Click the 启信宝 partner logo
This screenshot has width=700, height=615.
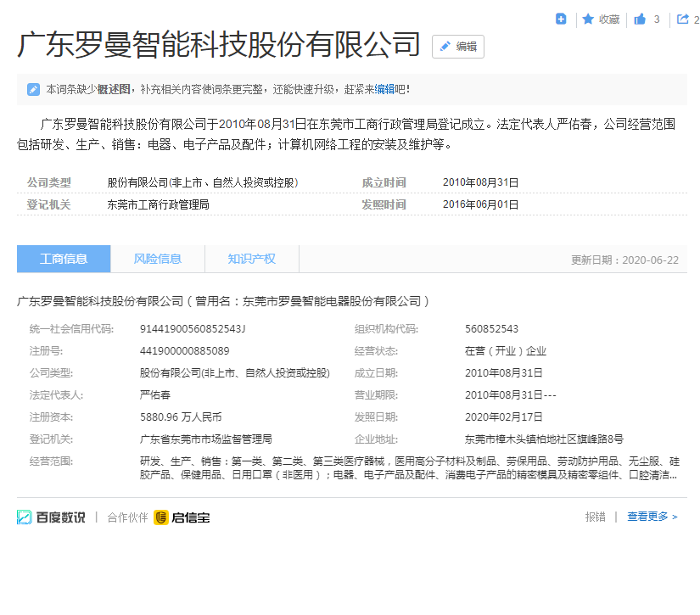(182, 517)
